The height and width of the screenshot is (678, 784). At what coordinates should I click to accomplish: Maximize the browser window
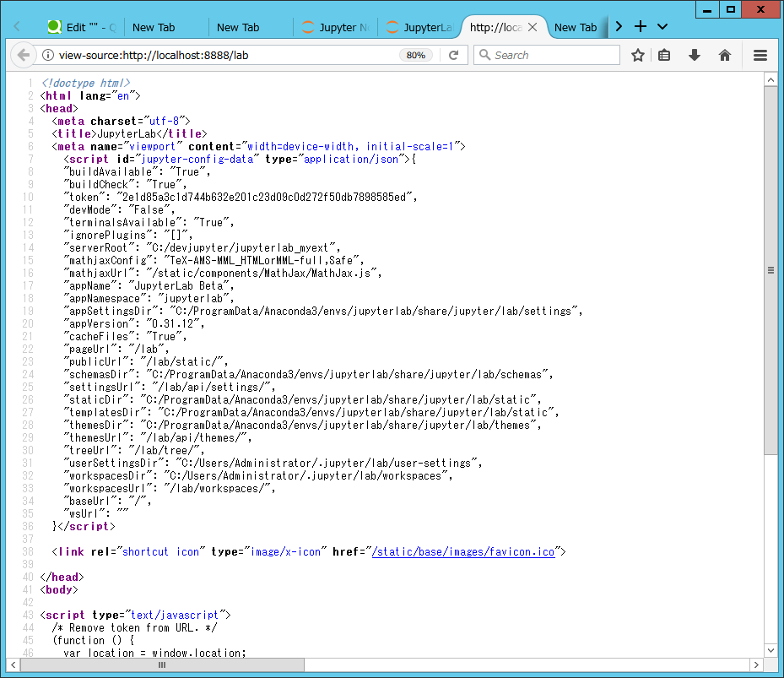(731, 9)
